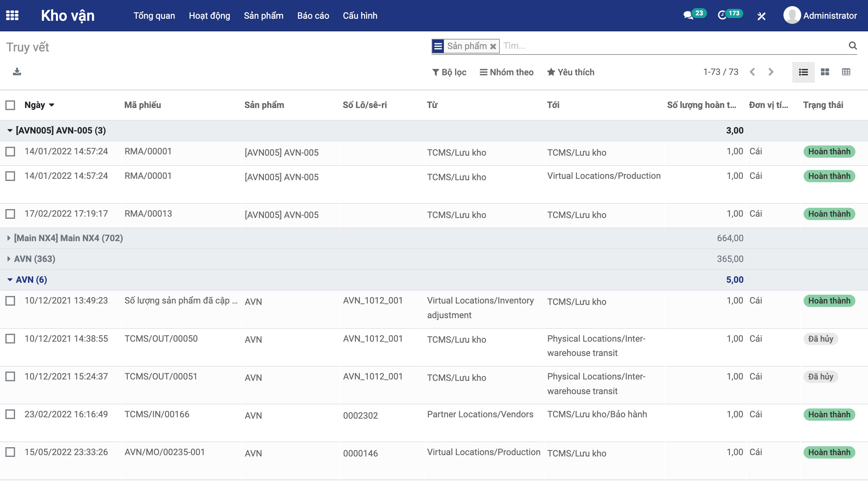Switch to pivot table view
This screenshot has width=868, height=481.
[846, 72]
